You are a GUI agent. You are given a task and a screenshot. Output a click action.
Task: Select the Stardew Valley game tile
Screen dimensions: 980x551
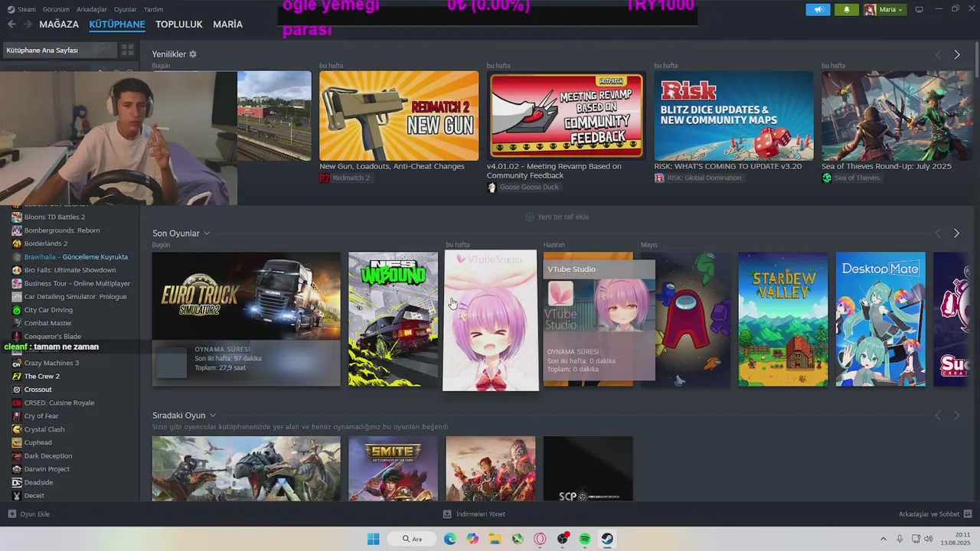tap(782, 319)
